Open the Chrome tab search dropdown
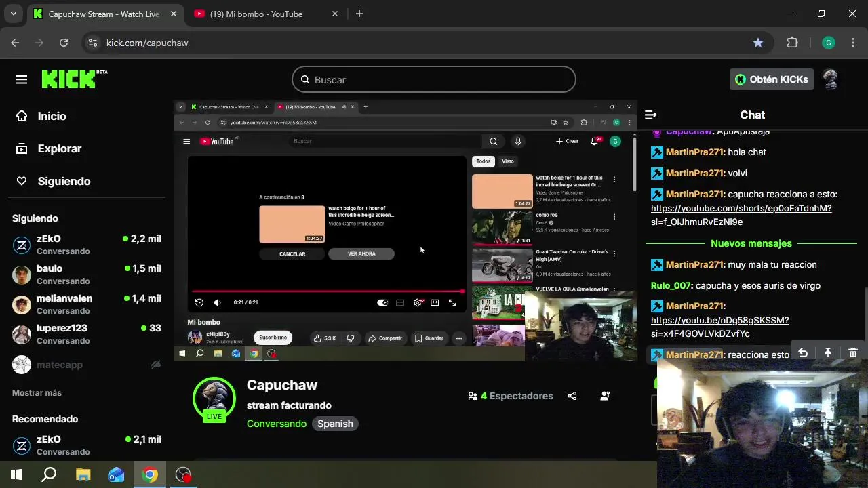The width and height of the screenshot is (868, 488). (13, 14)
